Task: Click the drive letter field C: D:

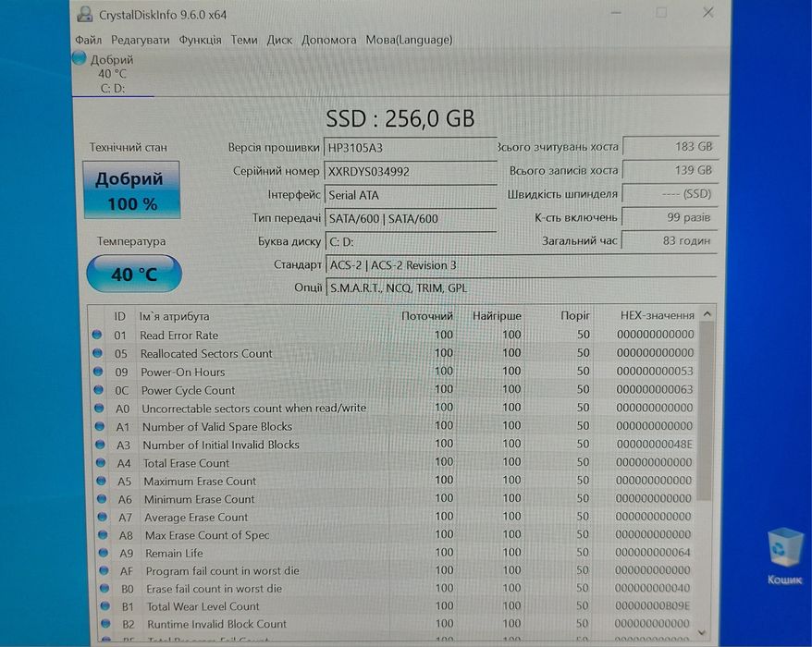Action: pyautogui.click(x=412, y=242)
